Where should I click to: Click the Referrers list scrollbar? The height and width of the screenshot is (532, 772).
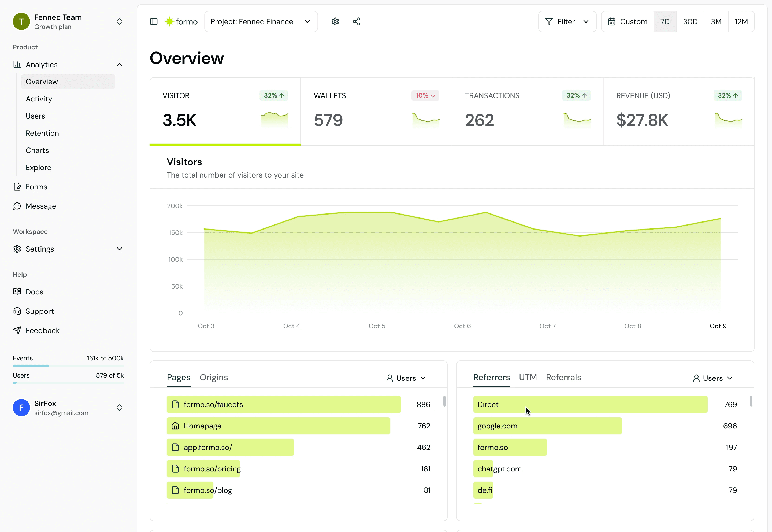pos(751,401)
